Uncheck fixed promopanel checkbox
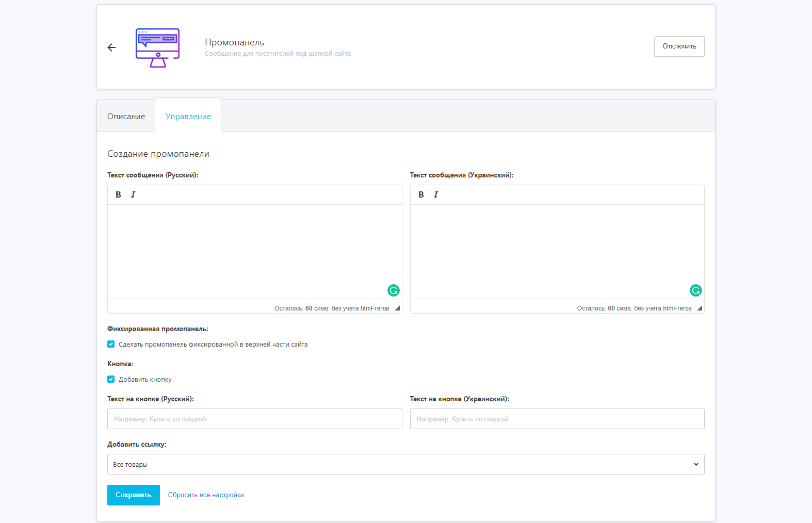The height and width of the screenshot is (523, 812). tap(111, 344)
